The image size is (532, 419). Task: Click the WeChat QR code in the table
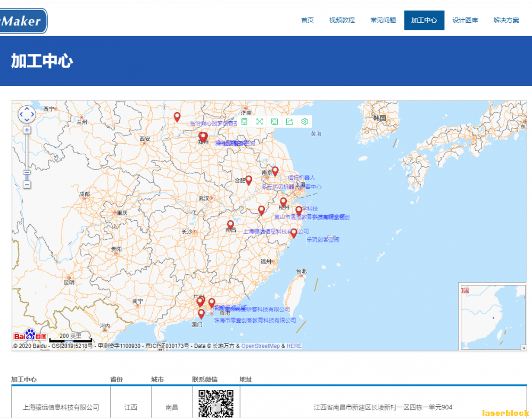[216, 404]
